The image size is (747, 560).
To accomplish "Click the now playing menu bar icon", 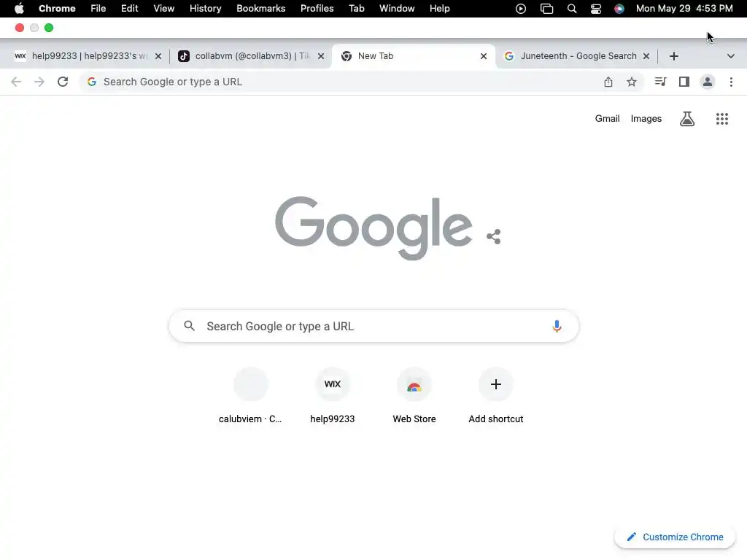I will (521, 9).
